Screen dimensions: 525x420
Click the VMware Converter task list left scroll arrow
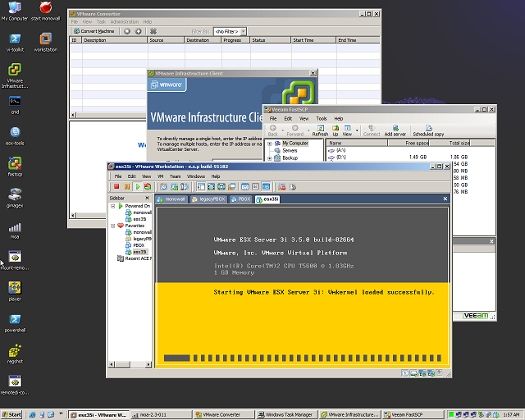(x=73, y=115)
